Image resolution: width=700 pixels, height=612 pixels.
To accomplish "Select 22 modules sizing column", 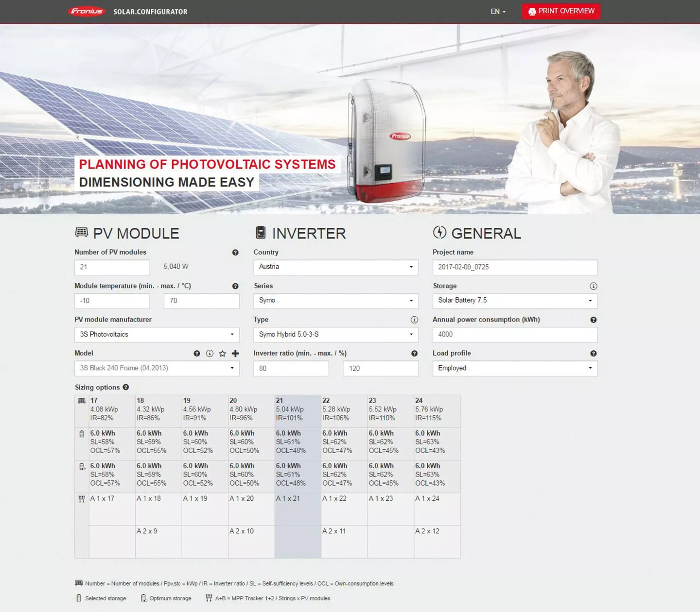I will coord(344,411).
